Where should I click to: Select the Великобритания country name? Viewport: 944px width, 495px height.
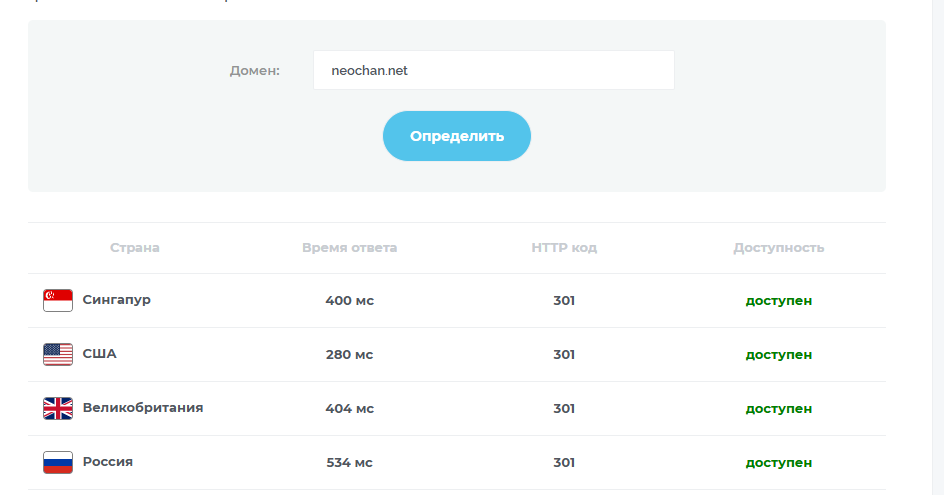142,408
